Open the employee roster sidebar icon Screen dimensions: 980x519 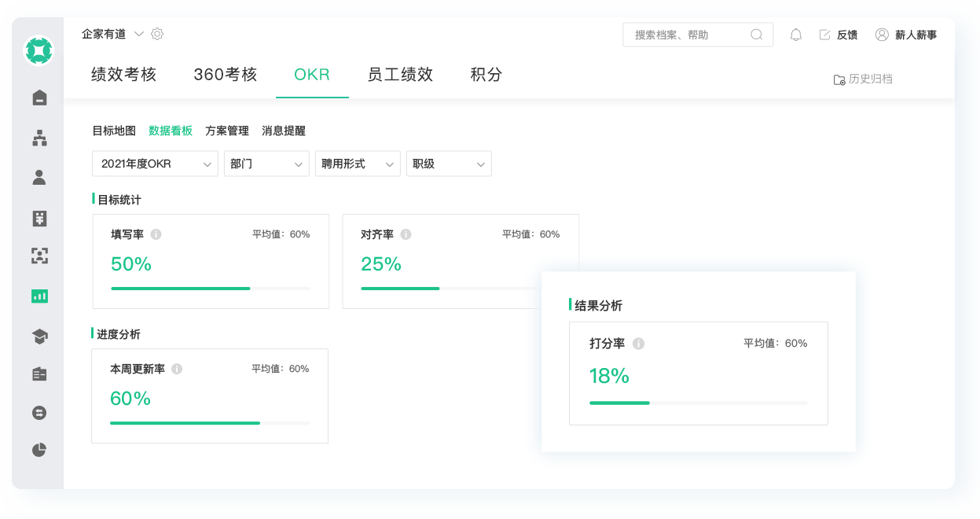39,176
